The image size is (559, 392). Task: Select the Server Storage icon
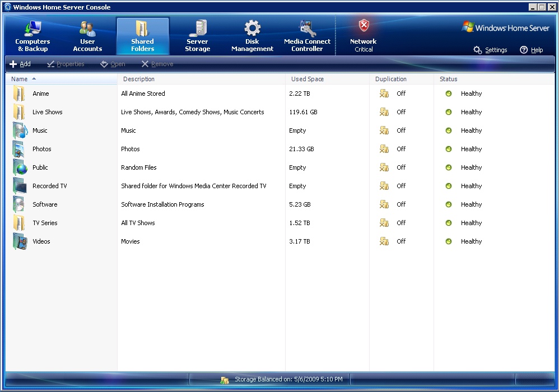click(197, 29)
